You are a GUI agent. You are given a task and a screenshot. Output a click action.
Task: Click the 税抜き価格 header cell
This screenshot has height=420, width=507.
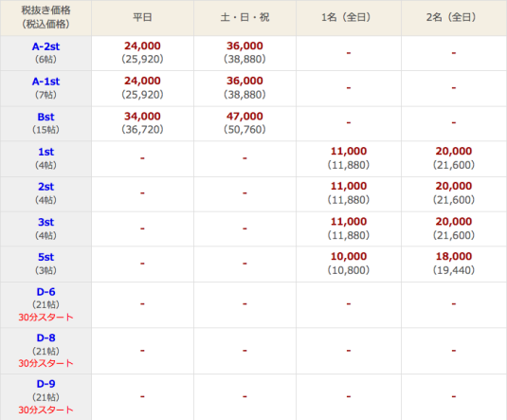tap(45, 17)
